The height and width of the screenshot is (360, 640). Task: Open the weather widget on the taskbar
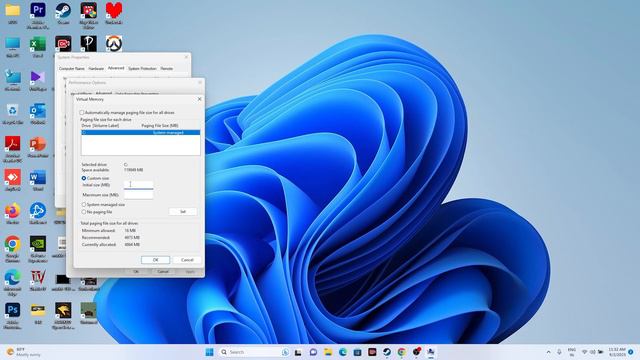coord(24,352)
